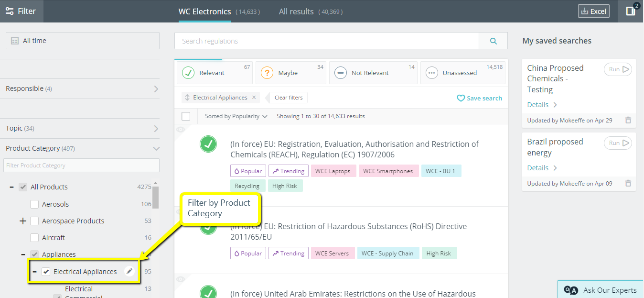644x298 pixels.
Task: Click the Clear filters button
Action: (289, 97)
